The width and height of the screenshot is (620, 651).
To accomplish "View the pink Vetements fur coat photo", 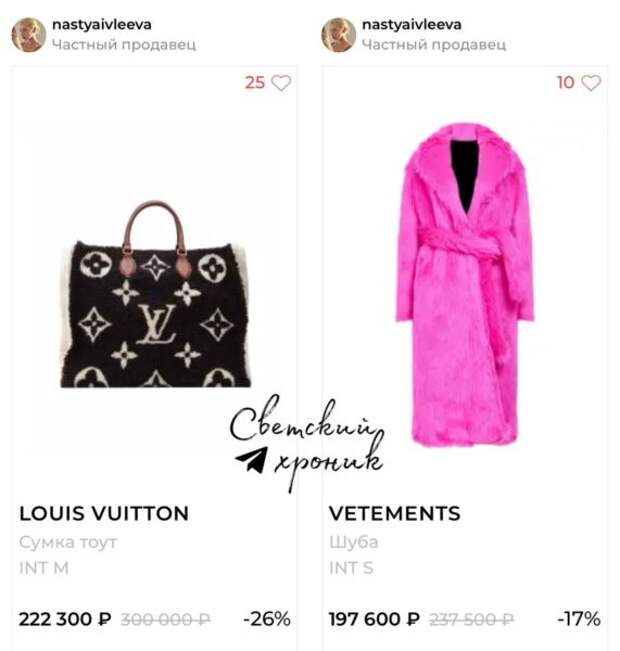I will tap(464, 284).
